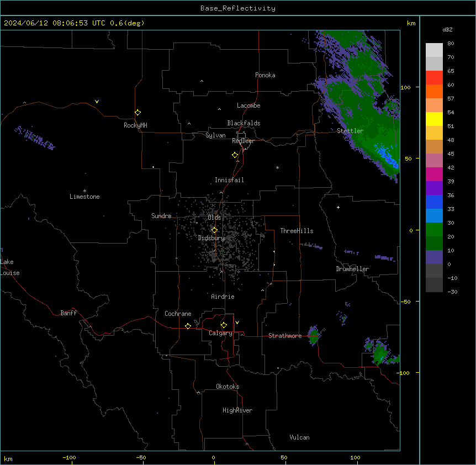Click the dBZ legend heading
Viewport: 476px width, 465px height.
pyautogui.click(x=447, y=29)
